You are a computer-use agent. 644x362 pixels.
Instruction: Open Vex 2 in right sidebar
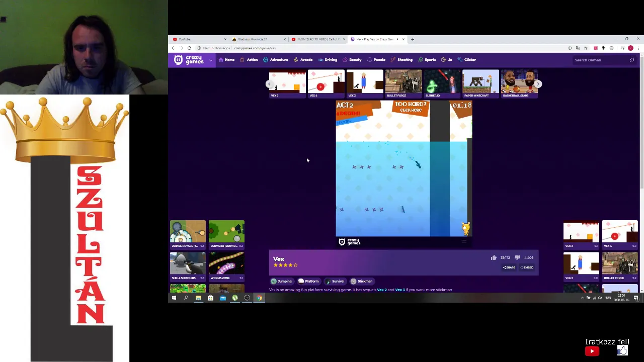click(581, 234)
